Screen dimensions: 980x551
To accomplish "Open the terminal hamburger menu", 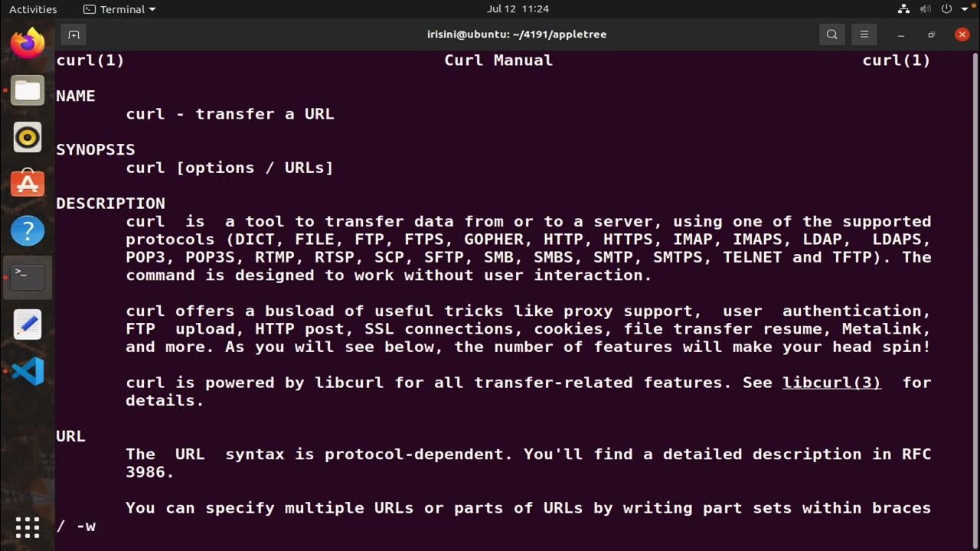I will (x=864, y=34).
